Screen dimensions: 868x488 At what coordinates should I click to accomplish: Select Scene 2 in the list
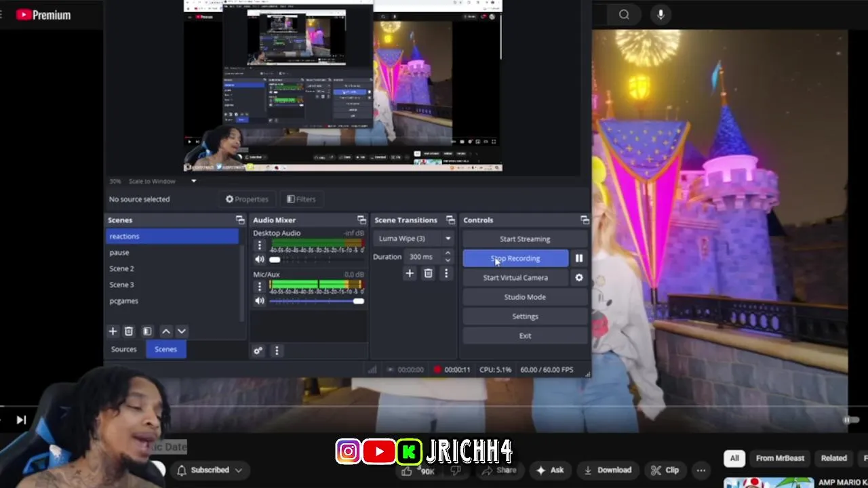click(173, 268)
